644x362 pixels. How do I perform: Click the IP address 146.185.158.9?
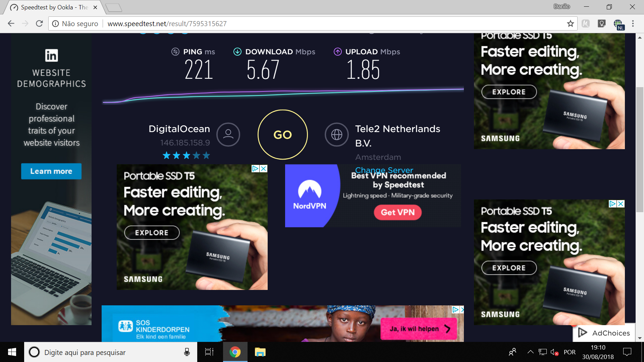(x=185, y=143)
